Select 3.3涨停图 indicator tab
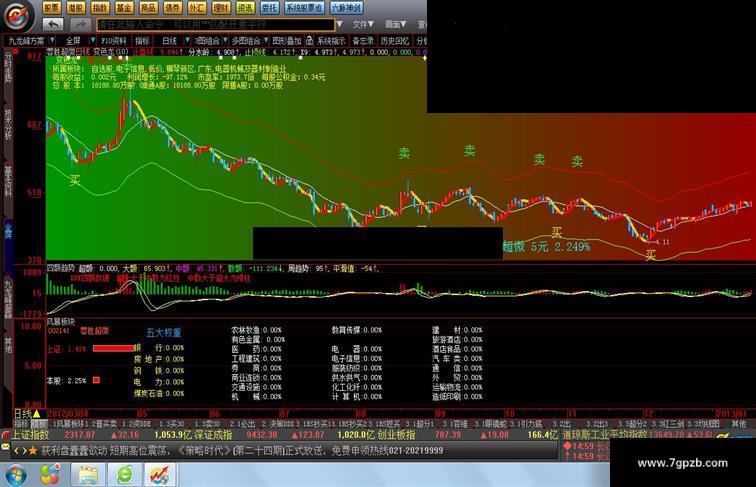Screen dimensions: 756x487 point(703,424)
